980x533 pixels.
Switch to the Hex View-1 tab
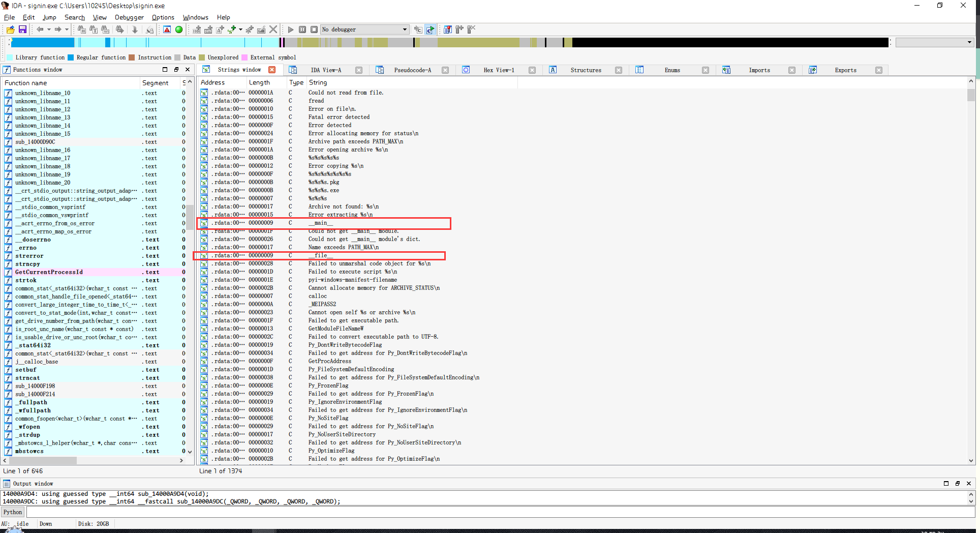point(499,70)
